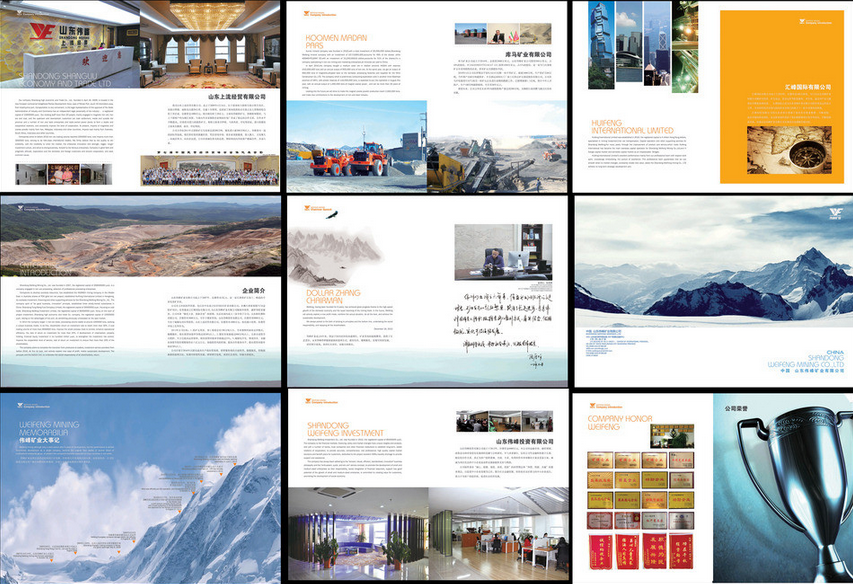853x584 pixels.
Task: Select the 'DOLLAR ZHANG CHAIRMAN' heading
Action: pyautogui.click(x=333, y=296)
